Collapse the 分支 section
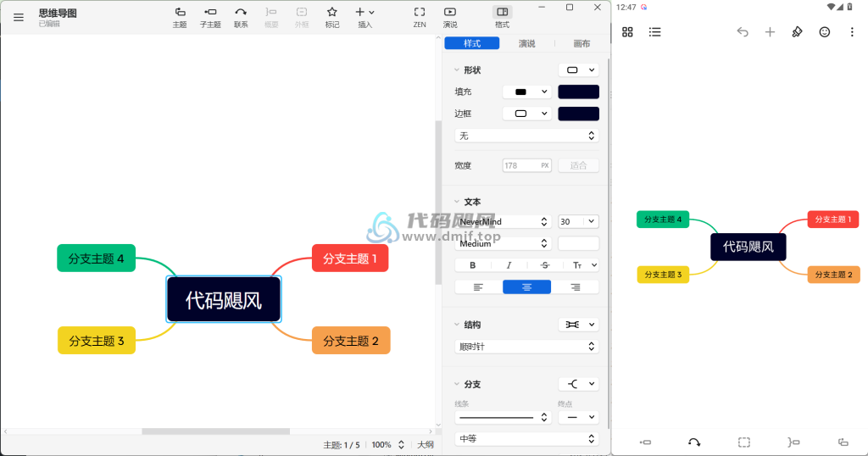Viewport: 868px width, 456px height. coord(457,384)
